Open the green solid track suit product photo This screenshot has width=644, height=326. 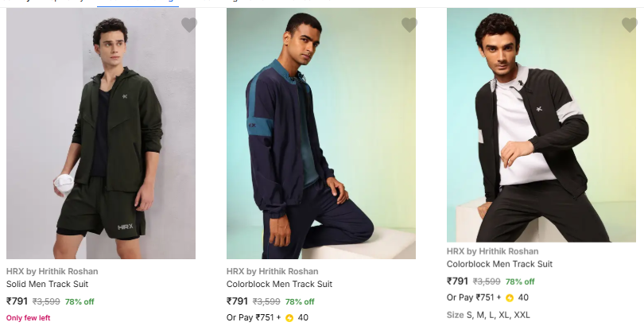[101, 135]
